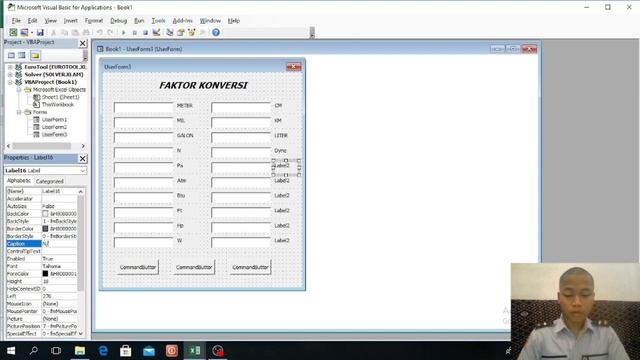Open Object Browser toolbar icon

coord(191,32)
